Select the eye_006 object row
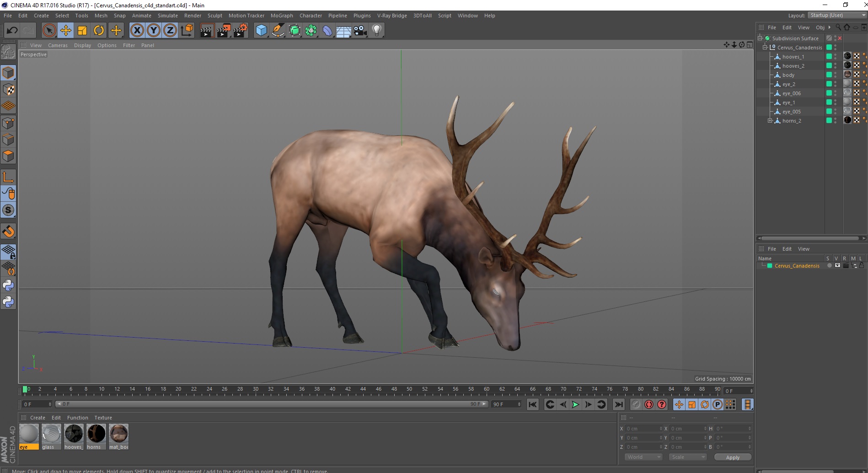Image resolution: width=868 pixels, height=473 pixels. point(792,93)
